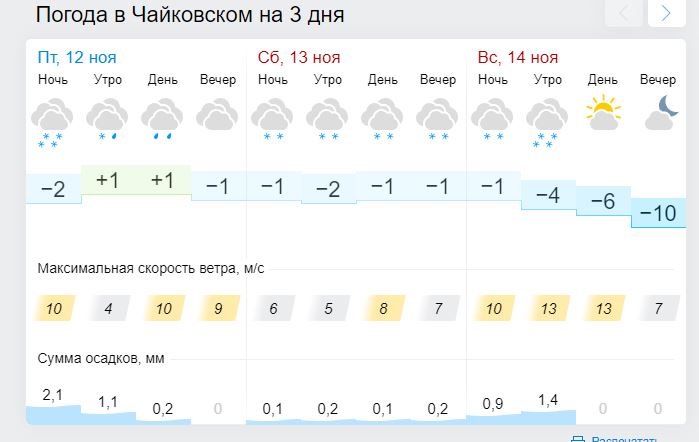Click the sunny weather icon for Sunday day

pos(603,112)
